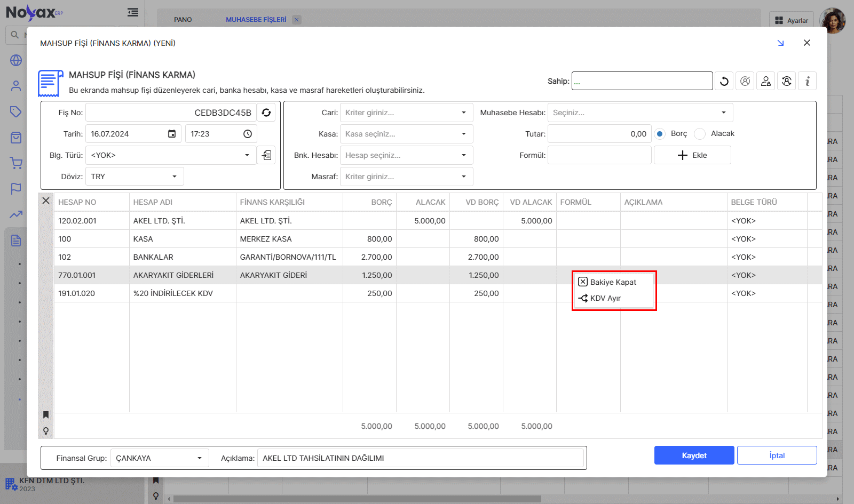This screenshot has width=854, height=504.
Task: Select the 100 KASA row
Action: [438, 239]
